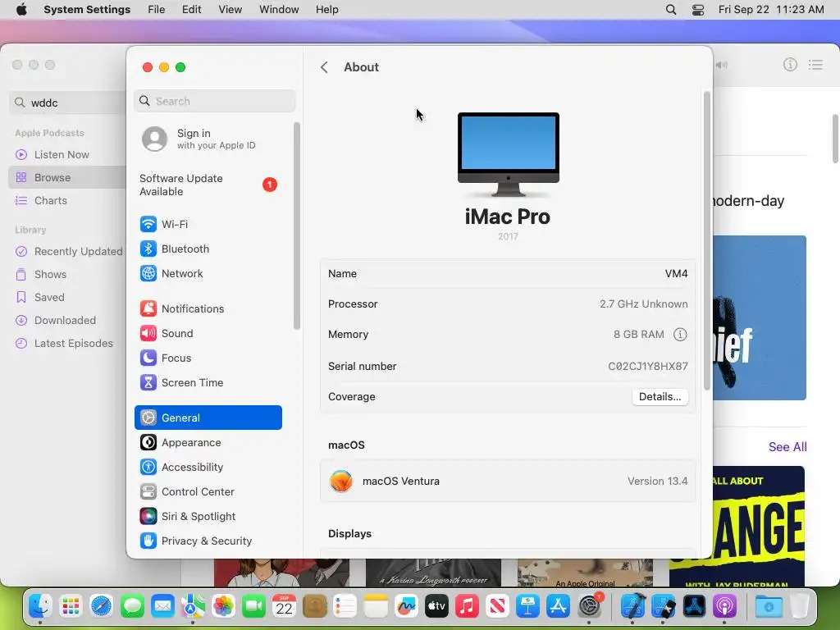The height and width of the screenshot is (630, 840).
Task: Launch Finder from the Dock
Action: point(40,606)
